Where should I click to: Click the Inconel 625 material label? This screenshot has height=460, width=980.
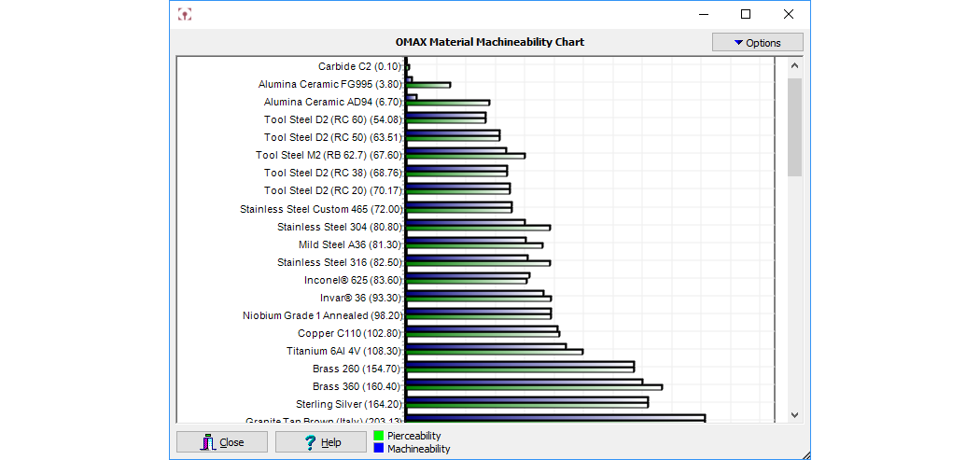click(x=353, y=280)
